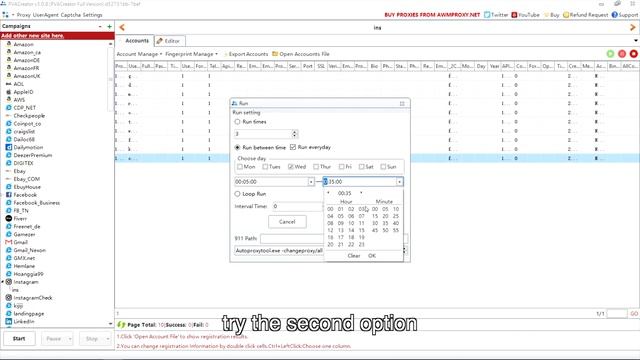640x360 pixels.
Task: Open the Settings menu
Action: point(92,15)
